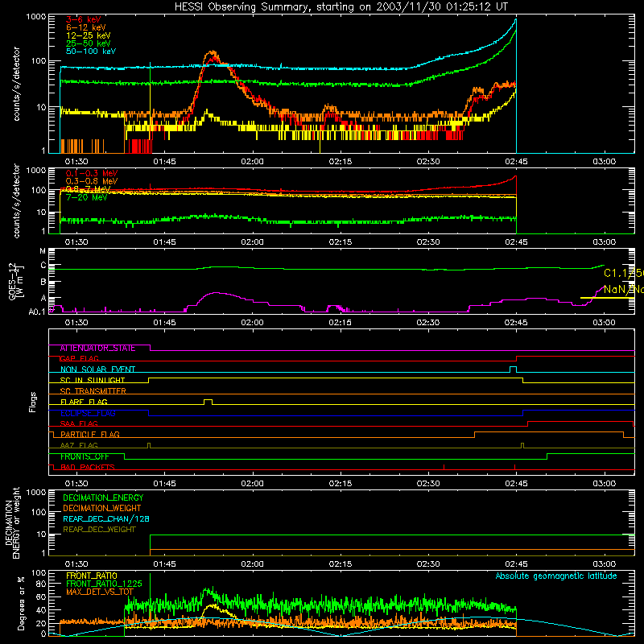This screenshot has width=644, height=644.
Task: Select the cyan '50-100 keV' legend label
Action: point(91,52)
